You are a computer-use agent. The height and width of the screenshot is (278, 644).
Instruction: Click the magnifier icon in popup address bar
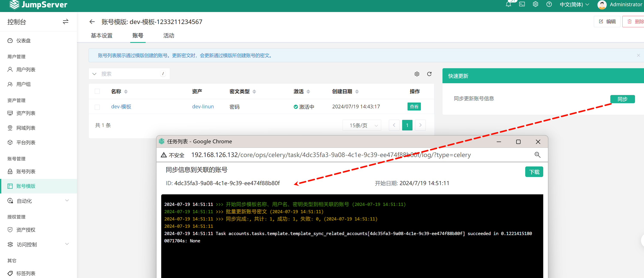(537, 155)
